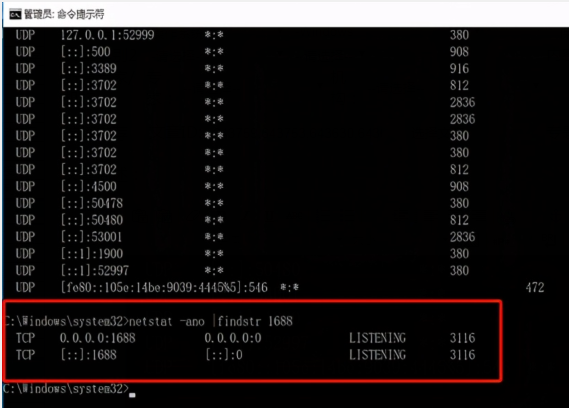
Task: Click PID 472 at the right edge
Action: pos(535,287)
